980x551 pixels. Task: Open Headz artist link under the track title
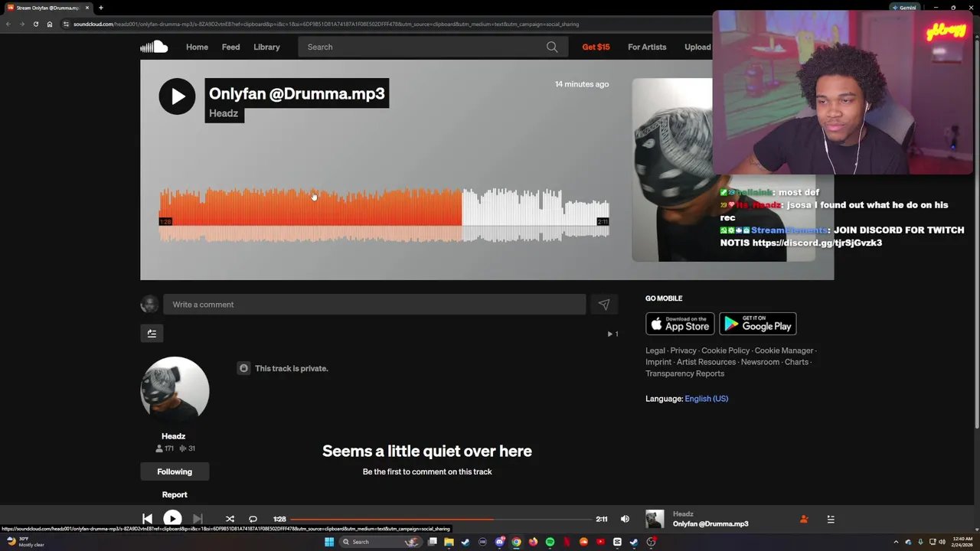pos(224,113)
